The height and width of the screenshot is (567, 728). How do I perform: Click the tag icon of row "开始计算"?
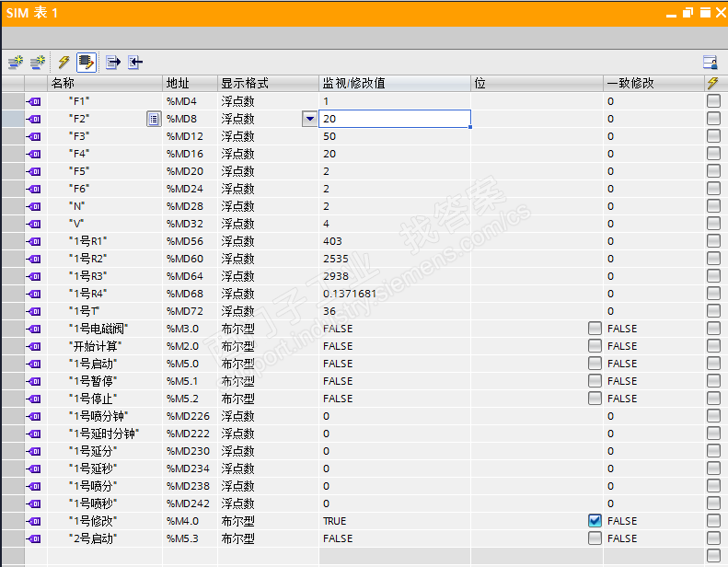[x=34, y=346]
